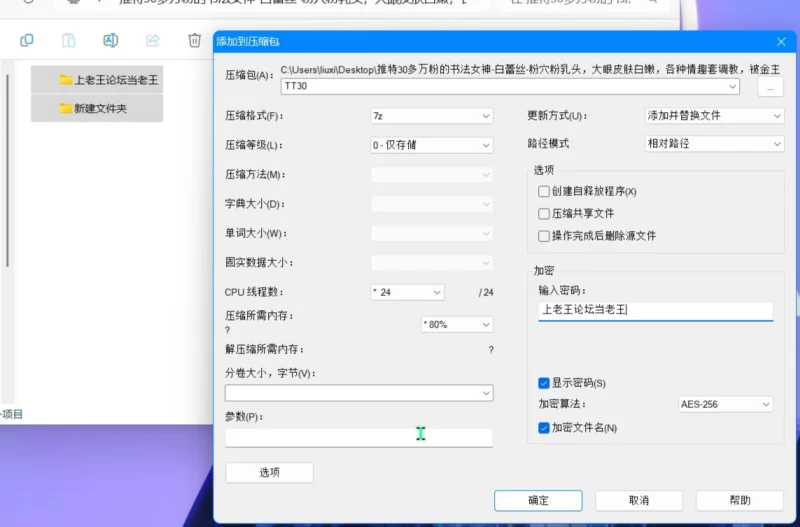The height and width of the screenshot is (527, 800).
Task: Open the 加密算法 AES-256 dropdown
Action: click(x=725, y=404)
